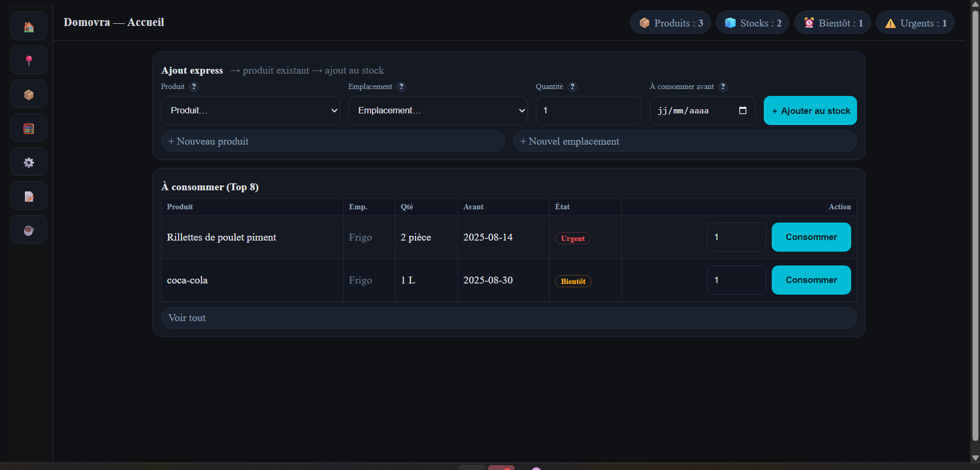
Task: Expand the Nouveau produit section
Action: [332, 141]
